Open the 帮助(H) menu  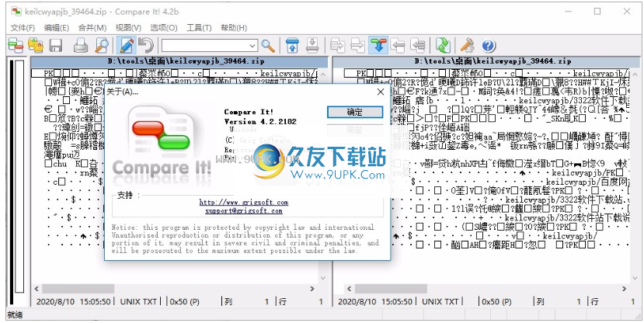[x=234, y=28]
